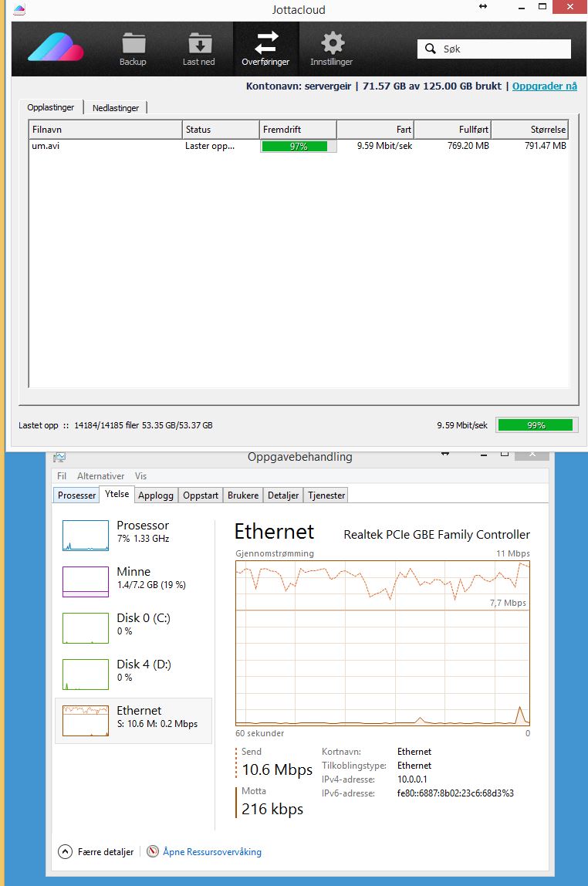Switch to the Oppstart tab
The width and height of the screenshot is (588, 886).
pyautogui.click(x=201, y=495)
